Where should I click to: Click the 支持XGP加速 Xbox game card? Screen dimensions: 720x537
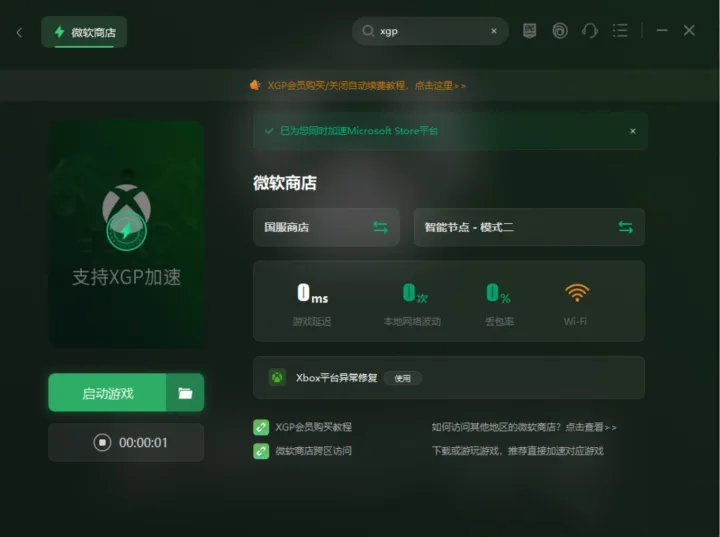(126, 234)
